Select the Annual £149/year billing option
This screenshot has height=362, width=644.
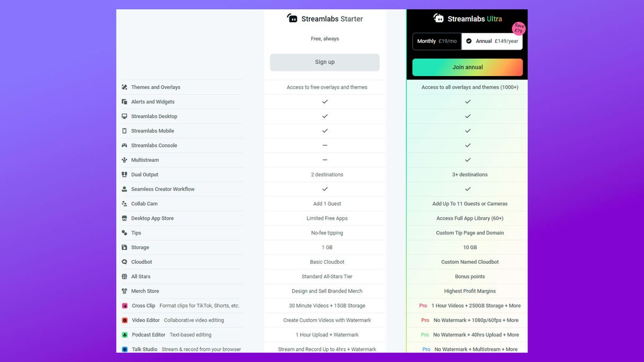point(492,41)
